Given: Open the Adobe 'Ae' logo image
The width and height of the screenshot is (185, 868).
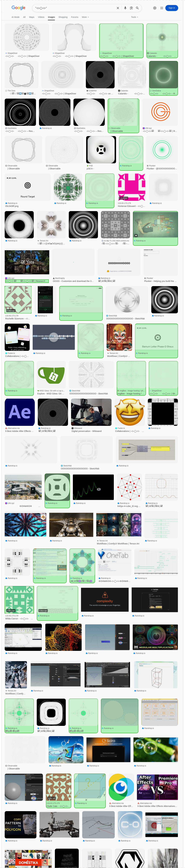Looking at the screenshot, I should pos(19,412).
